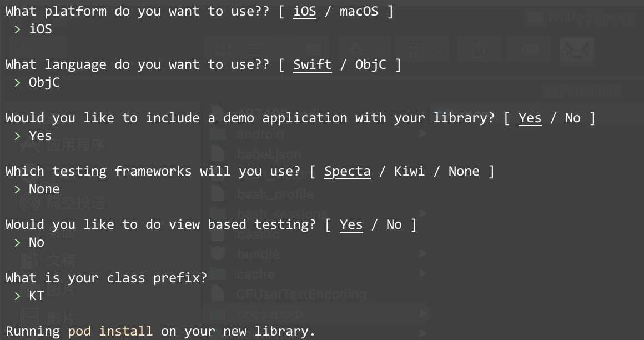
Task: Click the faint mail envelope icon
Action: pos(577,50)
